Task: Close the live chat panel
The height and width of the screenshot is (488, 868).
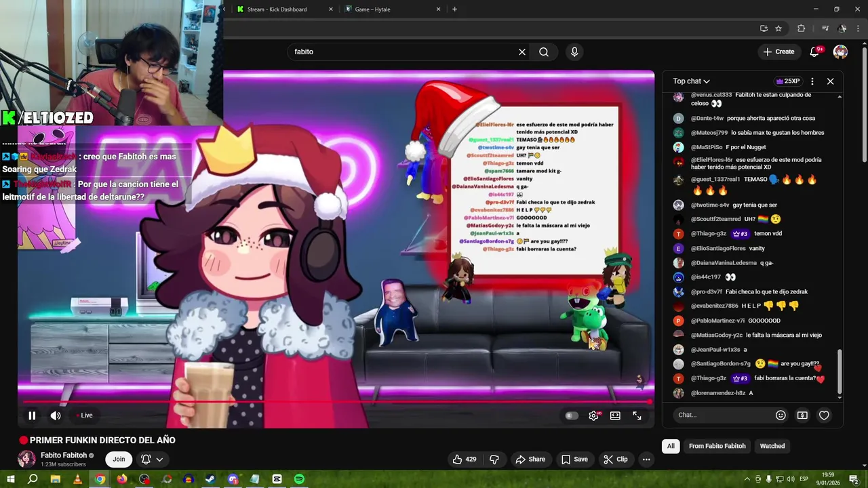Action: pos(830,81)
